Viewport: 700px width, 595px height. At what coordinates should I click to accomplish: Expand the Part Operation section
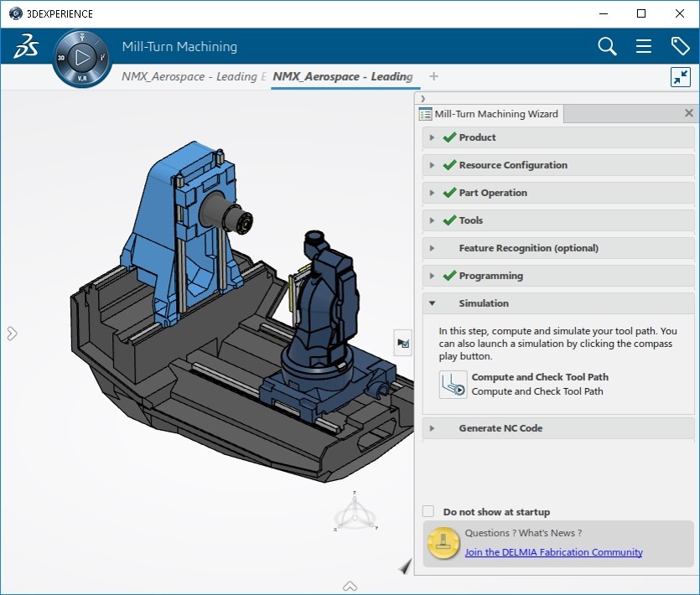[x=558, y=193]
